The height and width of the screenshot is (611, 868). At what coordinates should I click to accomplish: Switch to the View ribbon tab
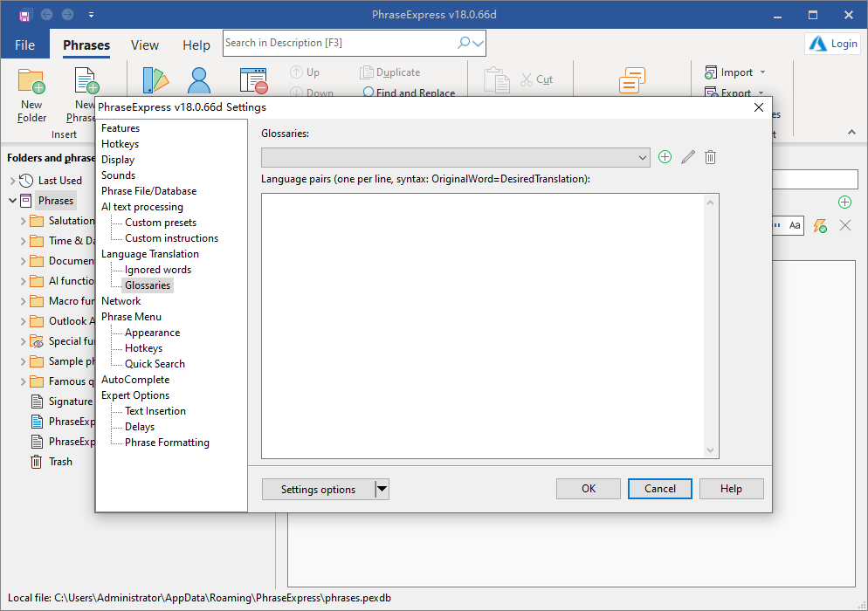click(145, 45)
